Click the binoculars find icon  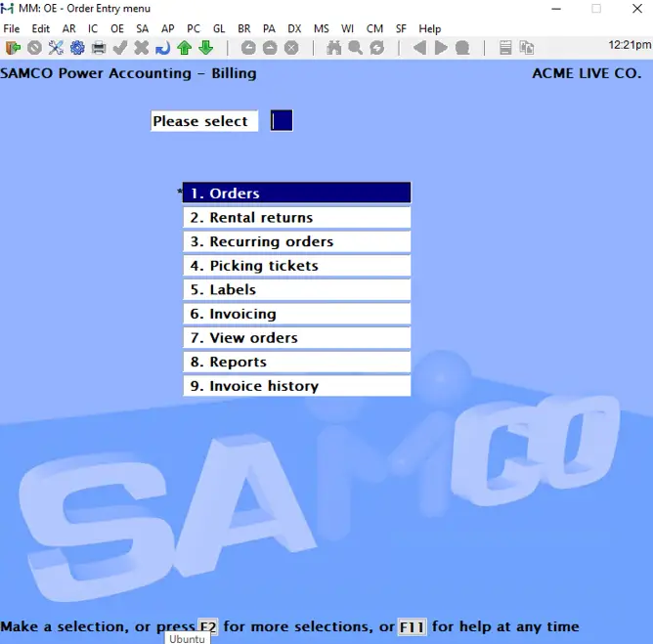[334, 47]
